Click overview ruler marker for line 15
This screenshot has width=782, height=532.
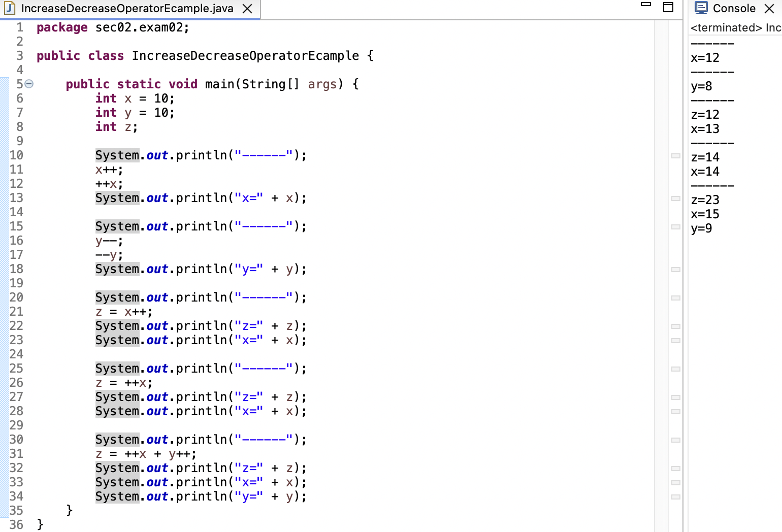pyautogui.click(x=676, y=227)
